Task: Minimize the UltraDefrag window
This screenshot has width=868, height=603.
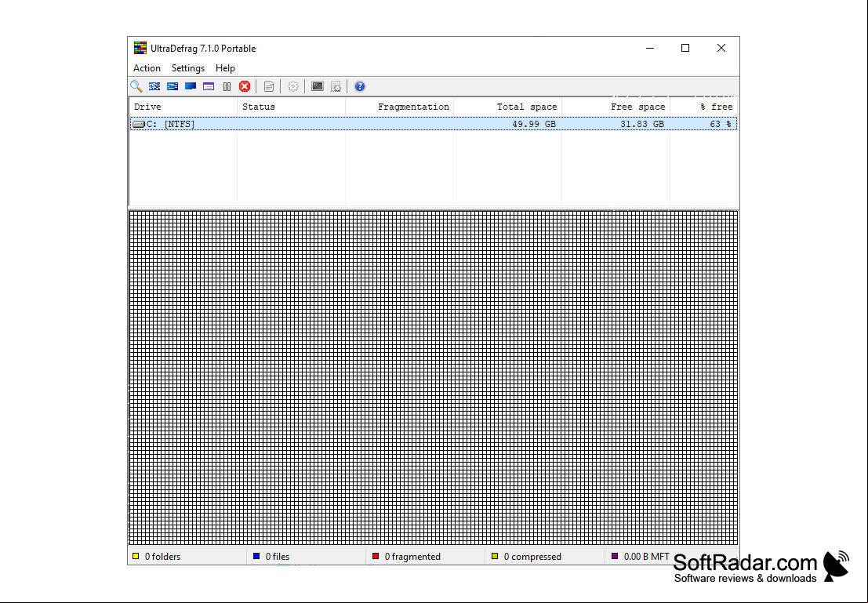Action: point(650,48)
